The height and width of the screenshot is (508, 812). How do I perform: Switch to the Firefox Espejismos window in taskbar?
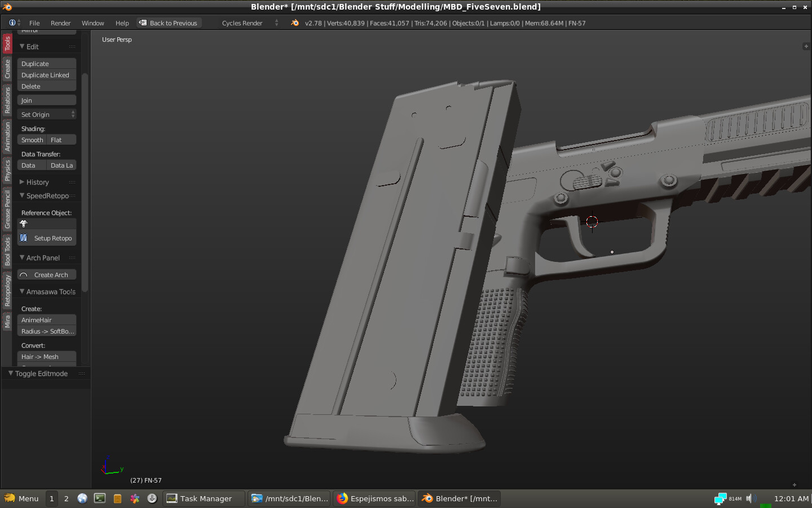point(375,498)
